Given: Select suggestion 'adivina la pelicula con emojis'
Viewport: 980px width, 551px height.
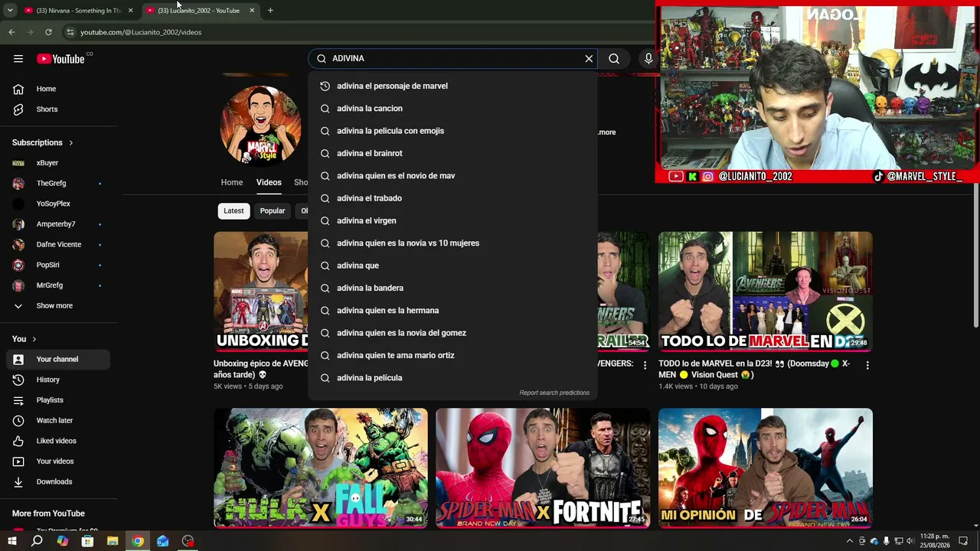Looking at the screenshot, I should click(x=452, y=131).
